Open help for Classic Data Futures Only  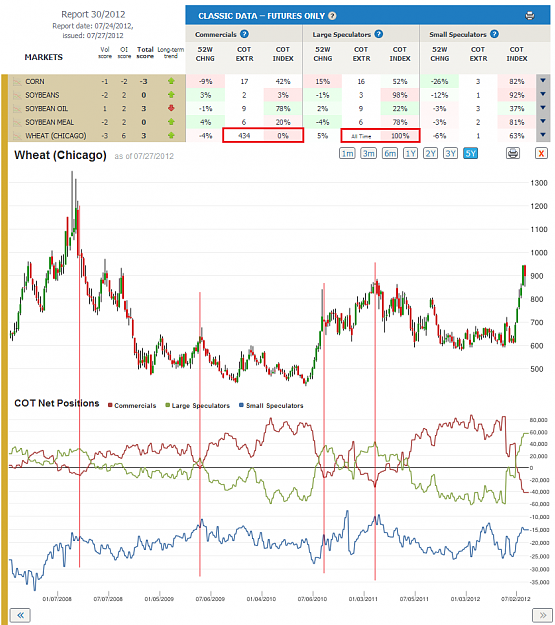[332, 16]
